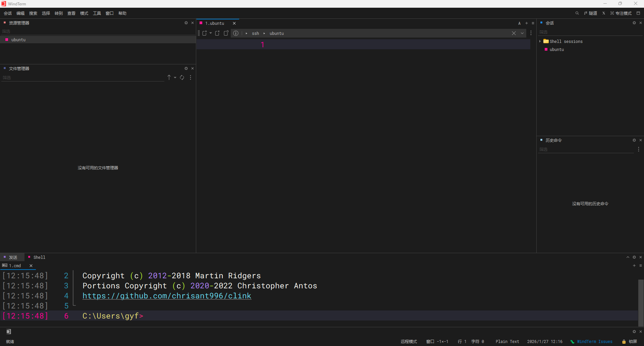This screenshot has width=644, height=346.
Task: Open the new-session dropdown arrow
Action: pyautogui.click(x=211, y=33)
